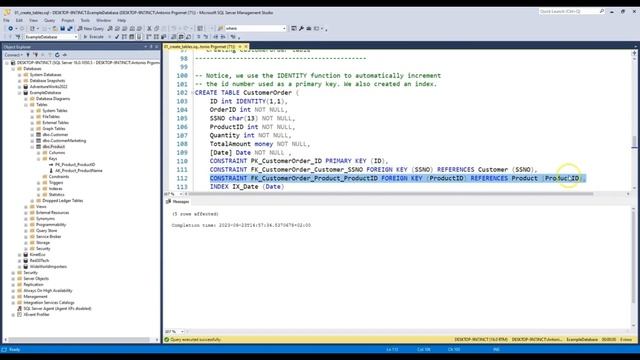Select the Integration Services Catalogs folder
The width and height of the screenshot is (640, 360).
coord(49,302)
